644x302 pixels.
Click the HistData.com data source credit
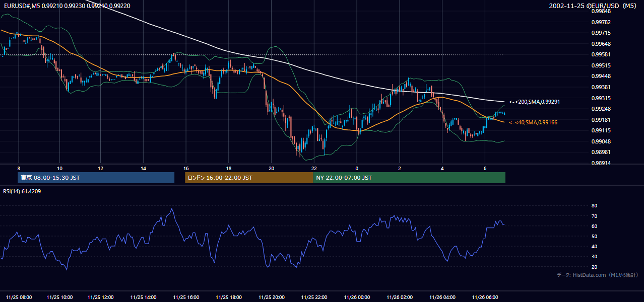pyautogui.click(x=597, y=275)
